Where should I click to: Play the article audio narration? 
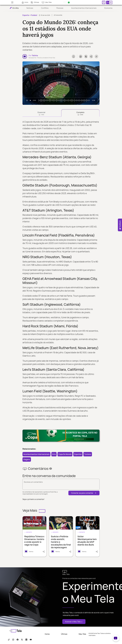coord(30,100)
